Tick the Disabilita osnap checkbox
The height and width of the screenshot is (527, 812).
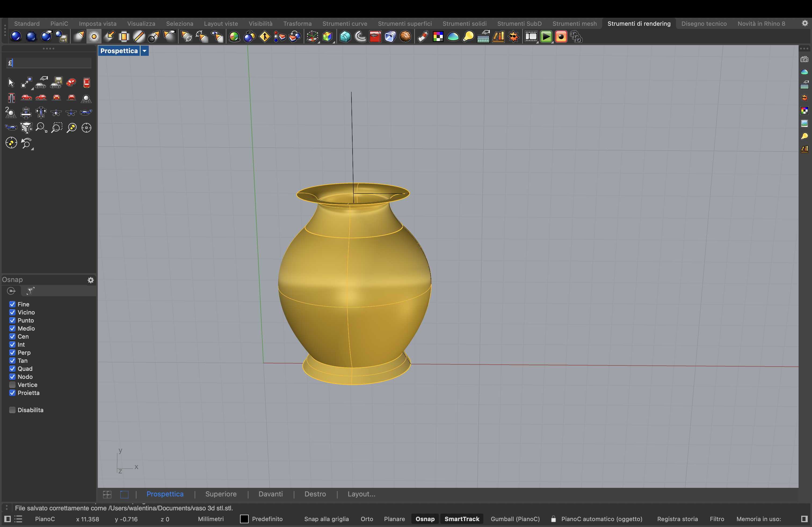point(12,410)
